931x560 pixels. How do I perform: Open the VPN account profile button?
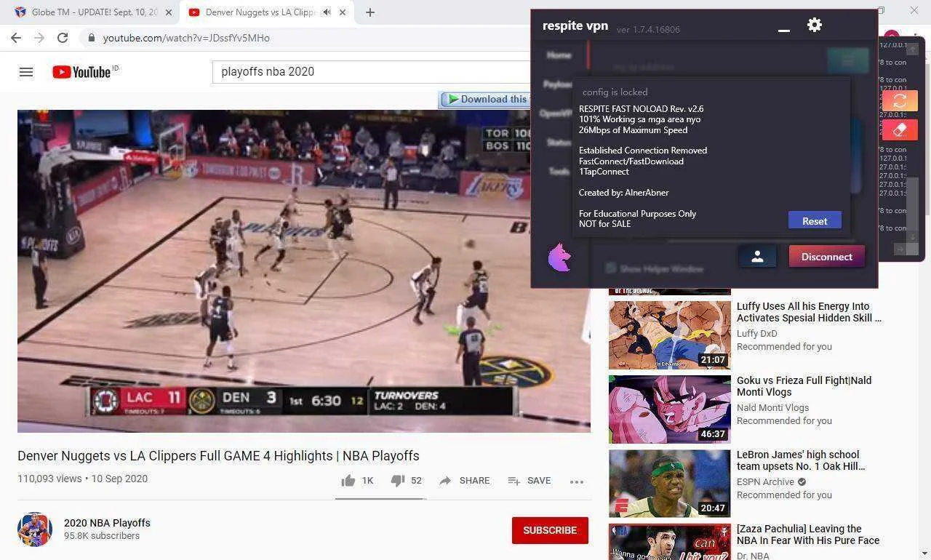click(x=757, y=256)
